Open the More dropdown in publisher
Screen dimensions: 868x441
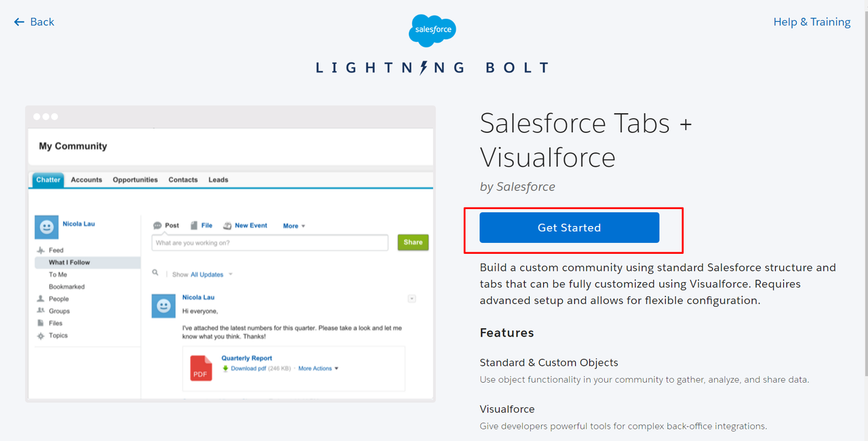pos(294,226)
